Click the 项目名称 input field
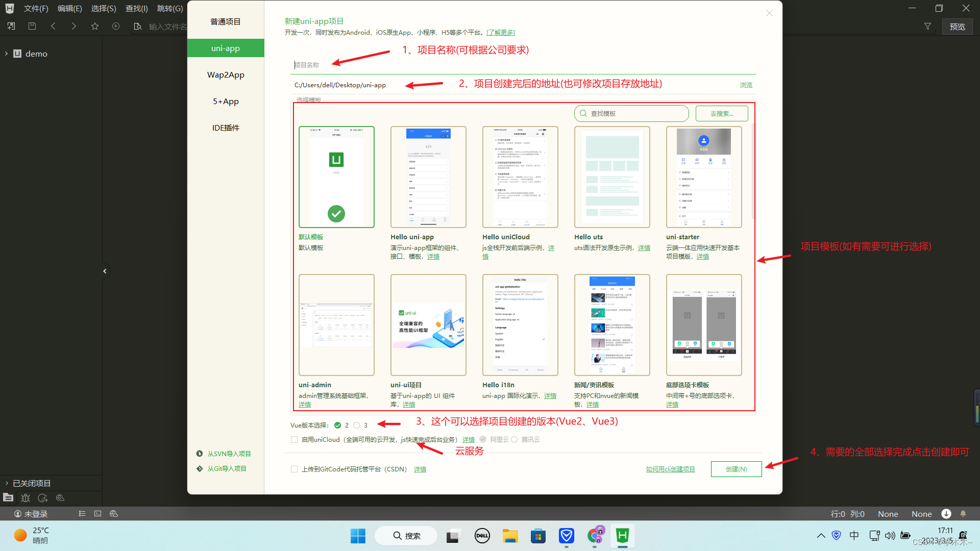This screenshot has height=551, width=980. pyautogui.click(x=523, y=65)
